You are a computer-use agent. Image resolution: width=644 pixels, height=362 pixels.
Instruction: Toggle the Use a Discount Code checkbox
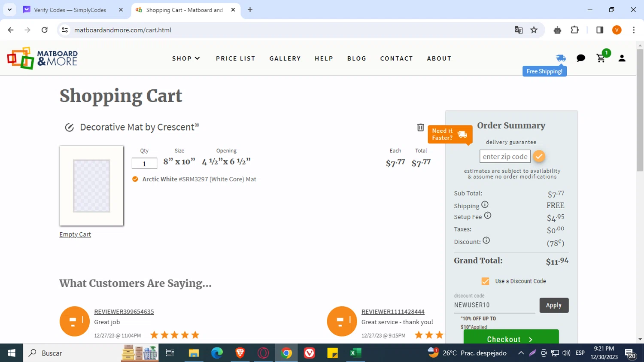[485, 281]
